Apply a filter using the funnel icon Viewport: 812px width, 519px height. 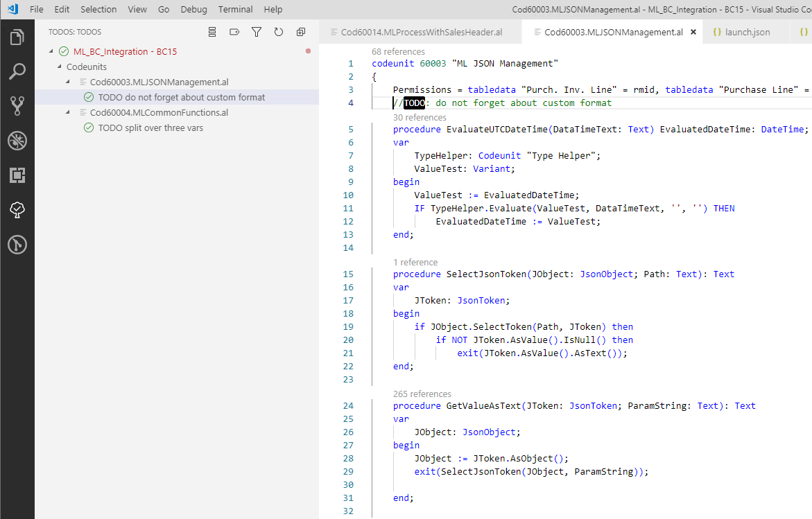click(x=256, y=31)
